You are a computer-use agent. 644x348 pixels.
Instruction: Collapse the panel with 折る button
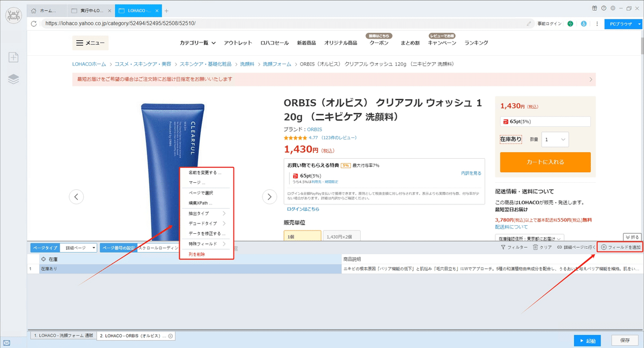tap(632, 237)
